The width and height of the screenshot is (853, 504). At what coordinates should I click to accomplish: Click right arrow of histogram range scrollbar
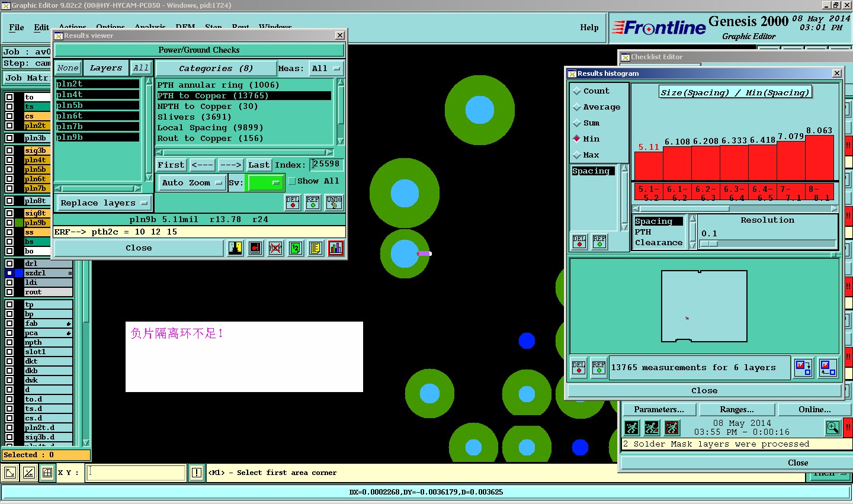click(x=835, y=208)
